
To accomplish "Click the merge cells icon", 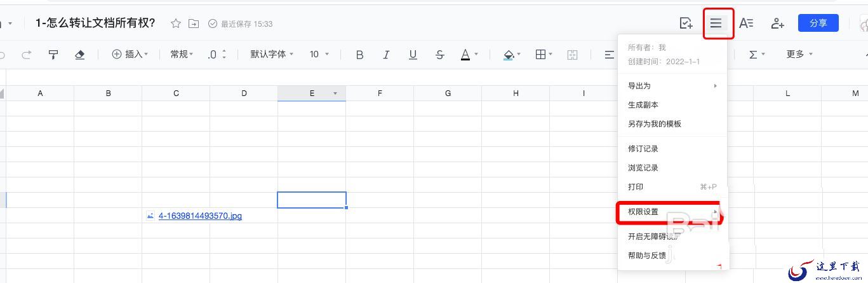I will click(x=572, y=55).
